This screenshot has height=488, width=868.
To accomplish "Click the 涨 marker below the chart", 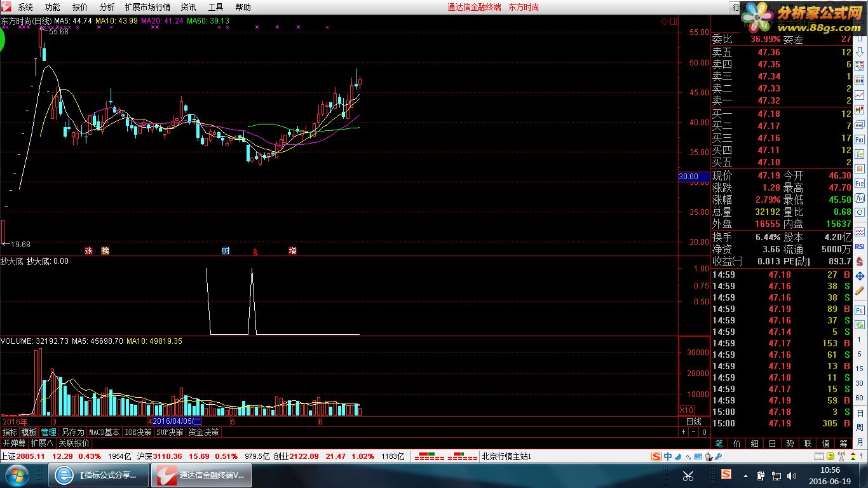I will 89,251.
